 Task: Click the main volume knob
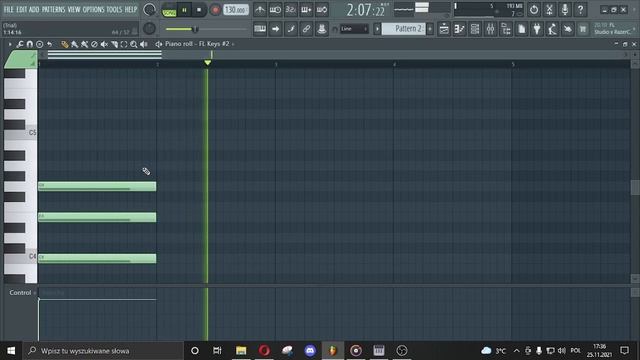149,9
